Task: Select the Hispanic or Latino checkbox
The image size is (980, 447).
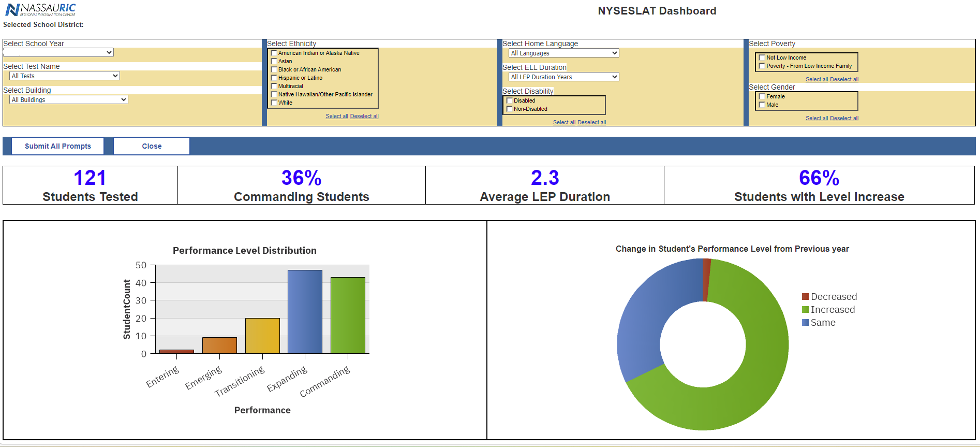Action: click(274, 78)
